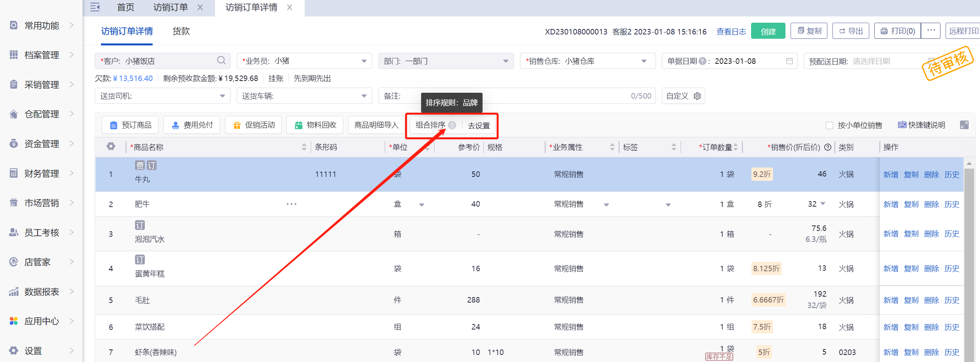Expand the 送货司机 dropdown

click(222, 96)
